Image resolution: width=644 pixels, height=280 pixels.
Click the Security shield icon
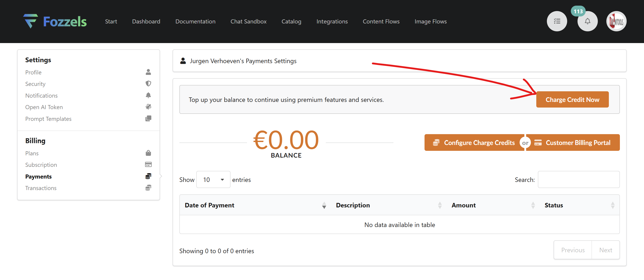[148, 84]
